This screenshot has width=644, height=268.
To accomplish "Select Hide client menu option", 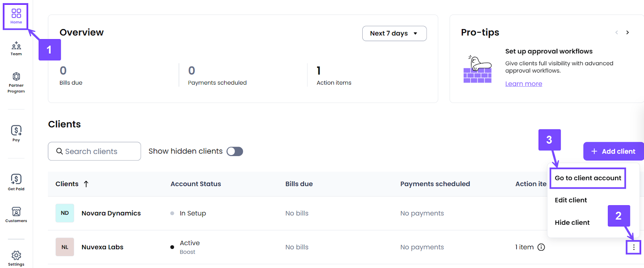I will (572, 222).
